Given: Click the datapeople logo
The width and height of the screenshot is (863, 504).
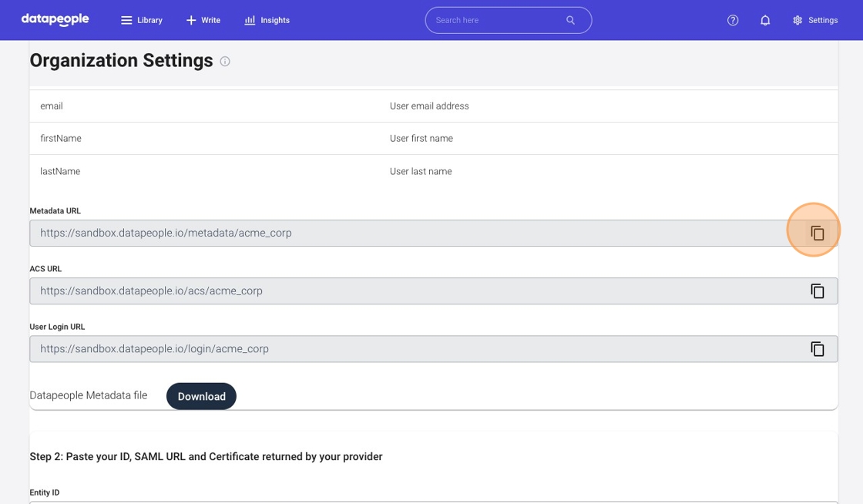Looking at the screenshot, I should coord(55,20).
